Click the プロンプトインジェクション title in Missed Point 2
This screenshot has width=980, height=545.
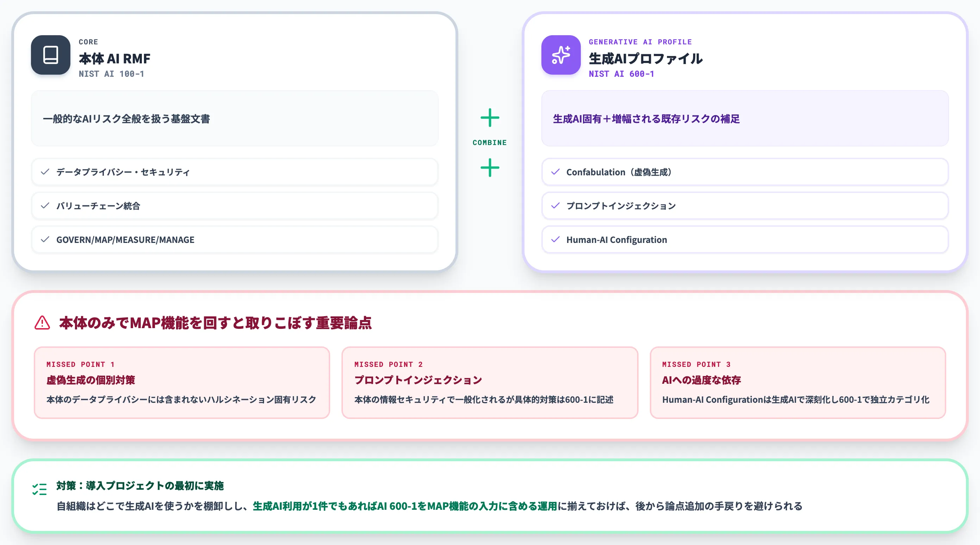pyautogui.click(x=418, y=380)
